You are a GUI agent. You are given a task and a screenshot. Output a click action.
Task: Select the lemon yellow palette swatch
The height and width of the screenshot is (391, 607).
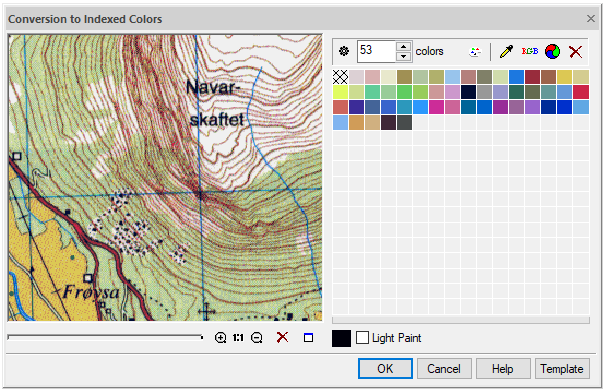[x=340, y=92]
